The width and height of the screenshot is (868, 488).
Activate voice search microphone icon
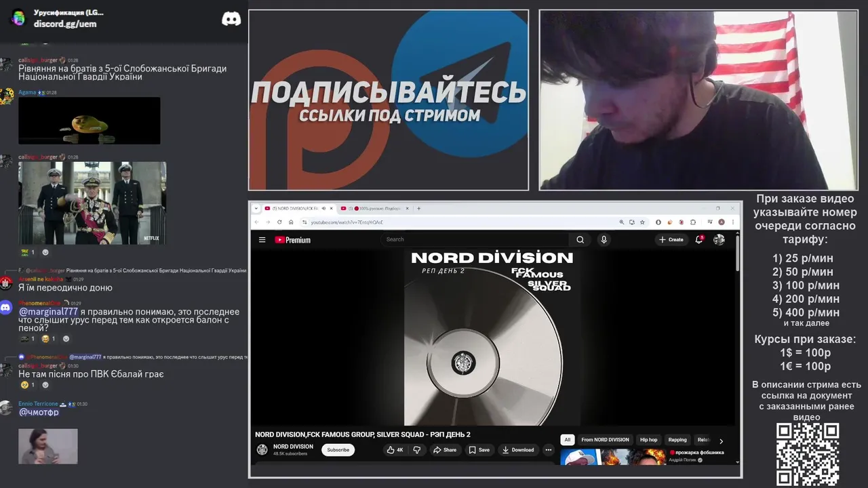604,239
